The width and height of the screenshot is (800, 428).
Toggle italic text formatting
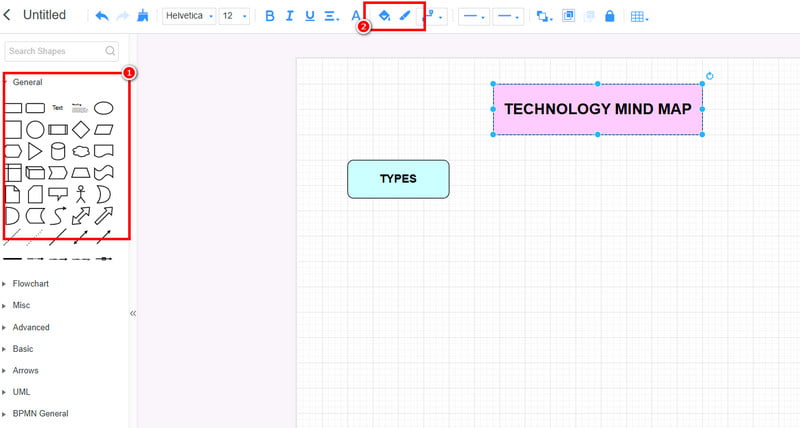point(290,16)
